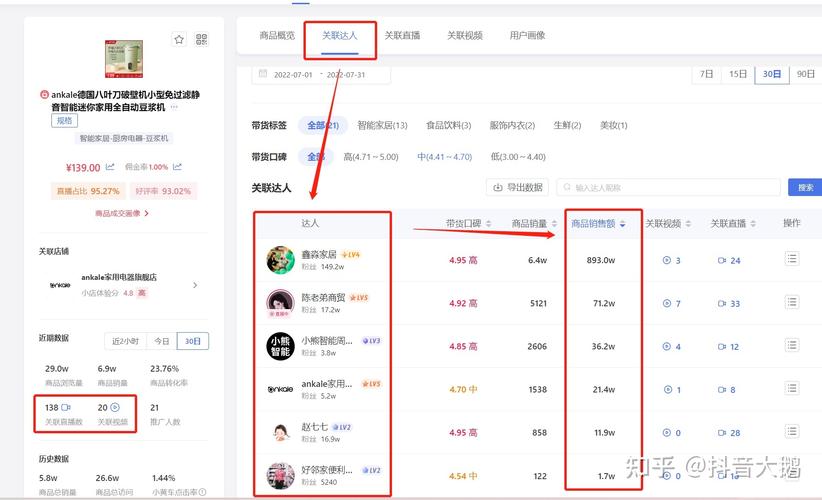
Task: Filter reputation by 中(4.41~4.70)
Action: point(445,157)
